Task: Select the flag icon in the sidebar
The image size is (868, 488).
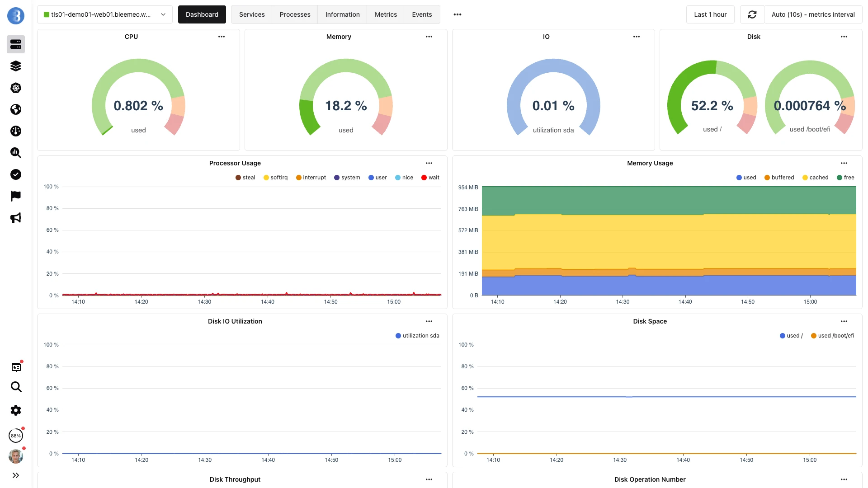Action: 16,196
